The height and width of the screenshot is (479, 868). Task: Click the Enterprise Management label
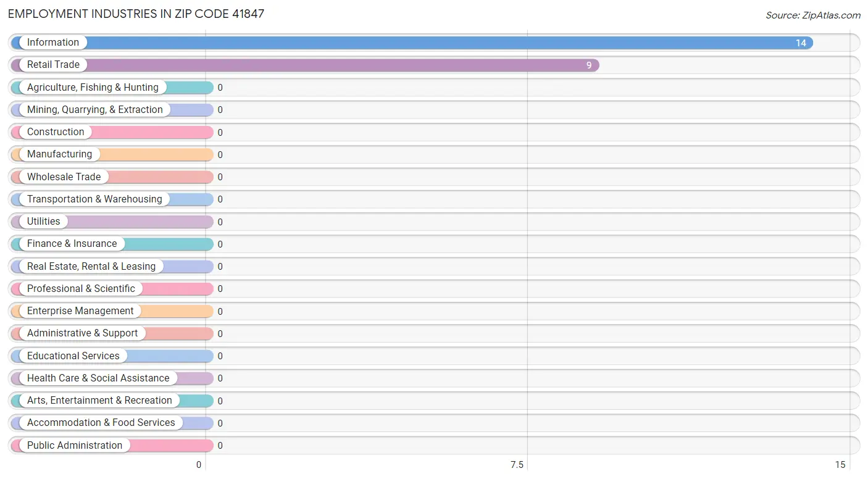point(80,311)
